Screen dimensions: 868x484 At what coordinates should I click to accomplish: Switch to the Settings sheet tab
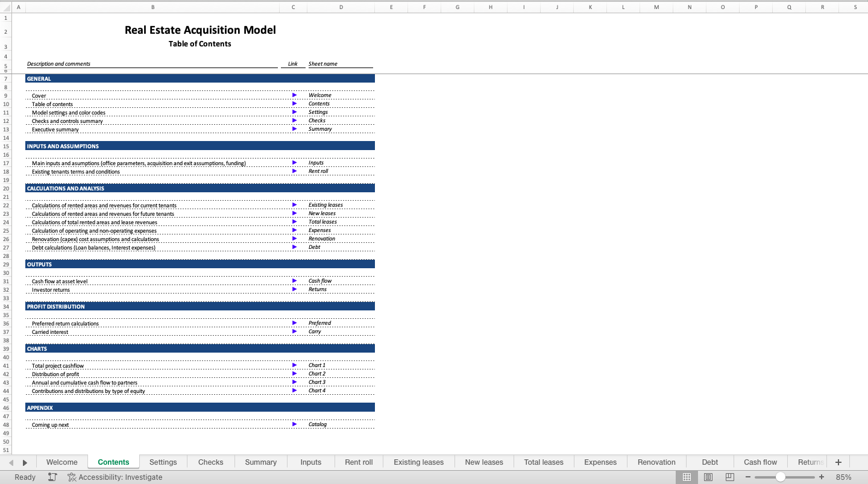point(163,462)
